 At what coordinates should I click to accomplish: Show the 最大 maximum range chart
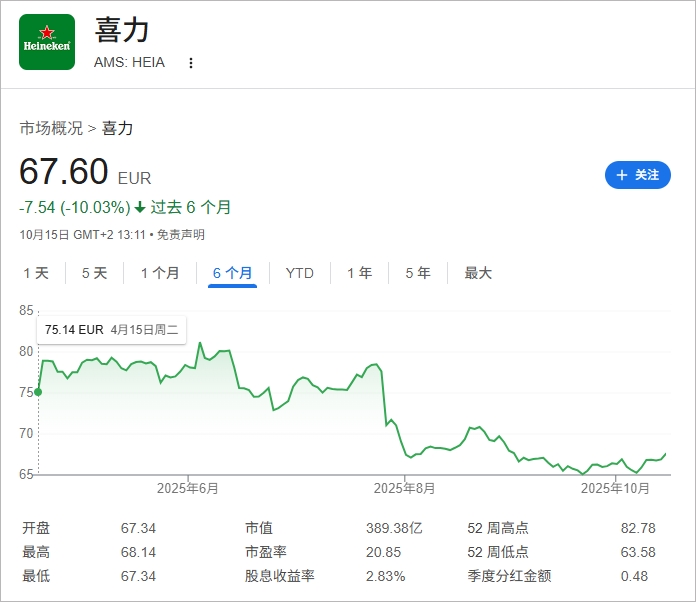point(478,273)
